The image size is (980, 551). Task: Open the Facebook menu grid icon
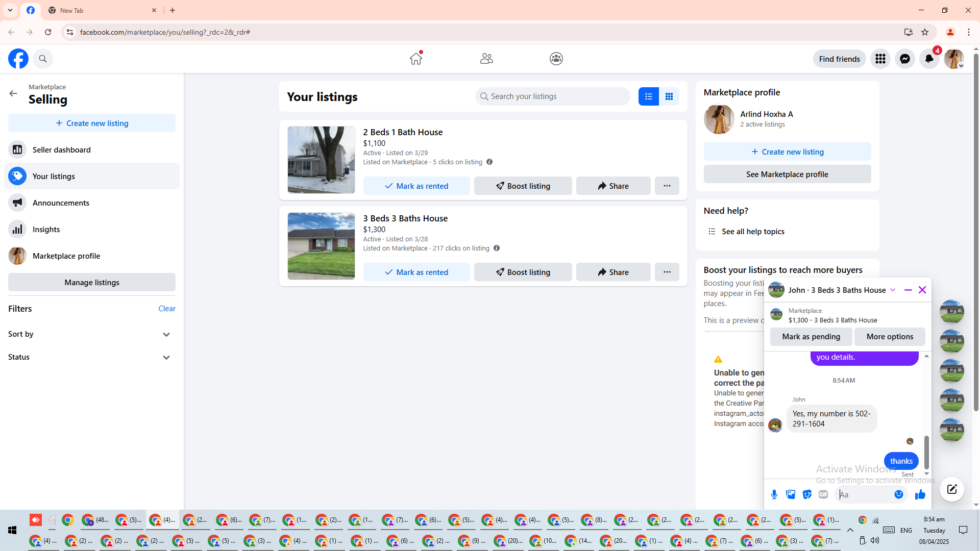click(880, 59)
